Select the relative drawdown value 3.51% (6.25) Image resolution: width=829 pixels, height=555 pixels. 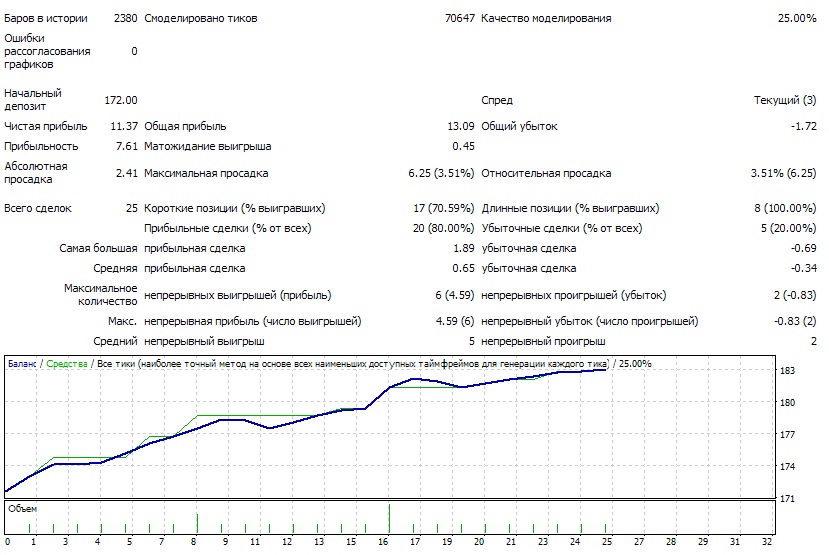click(784, 173)
